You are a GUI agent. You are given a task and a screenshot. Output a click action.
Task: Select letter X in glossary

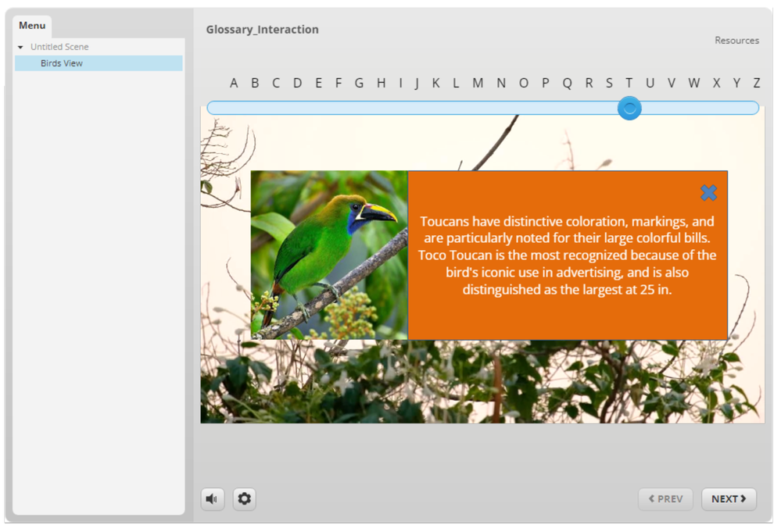(716, 83)
